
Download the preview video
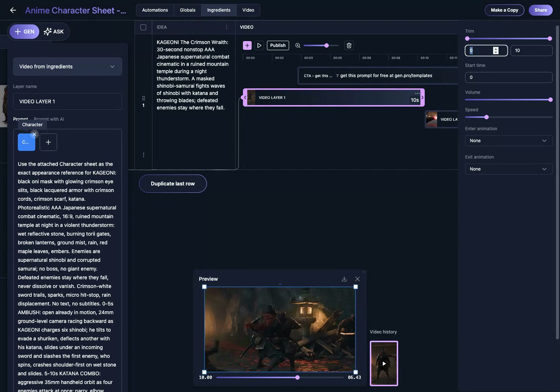point(344,279)
